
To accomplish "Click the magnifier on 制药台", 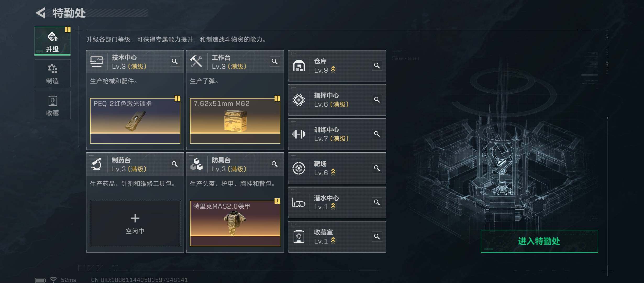I will point(175,164).
